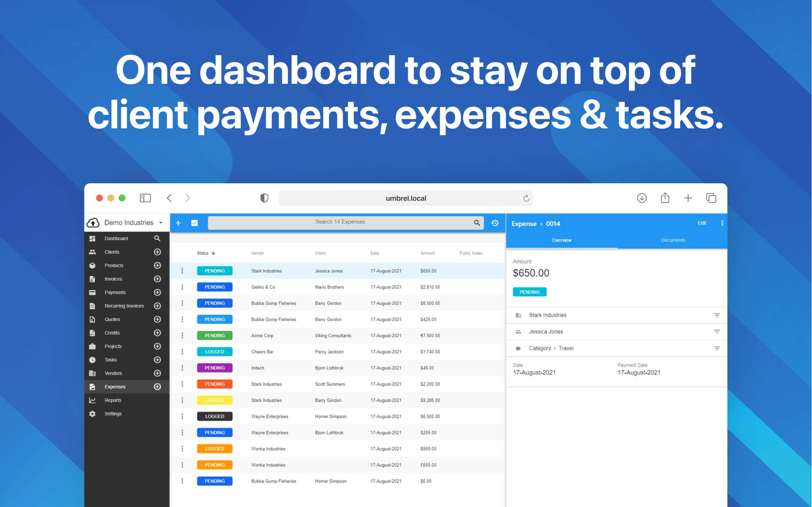
Task: Toggle the filter control beside Jessica Jones
Action: coord(717,332)
